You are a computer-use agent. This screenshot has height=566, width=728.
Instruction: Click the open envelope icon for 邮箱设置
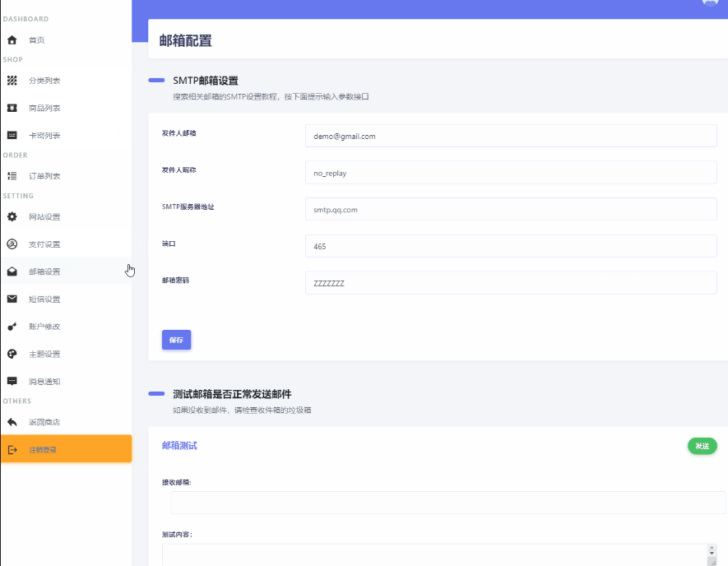(12, 271)
